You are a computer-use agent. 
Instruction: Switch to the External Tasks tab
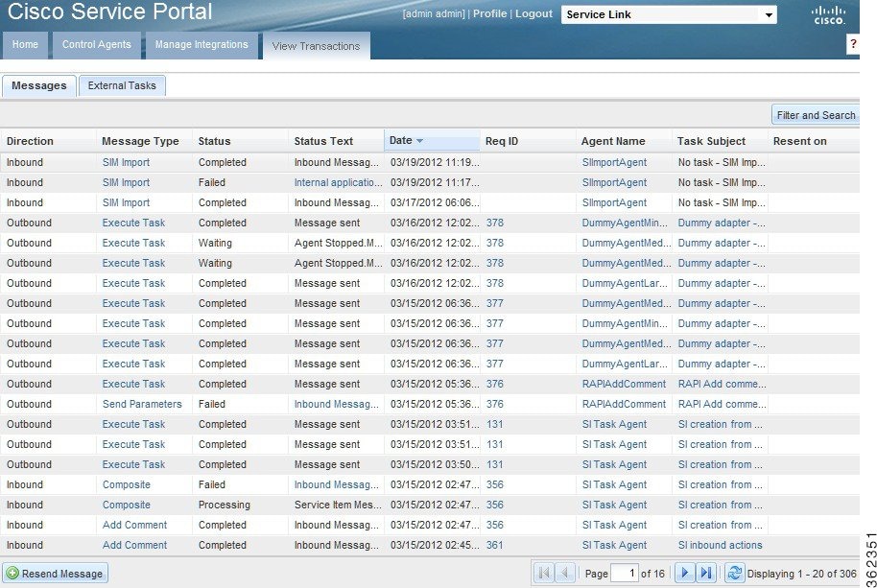(x=122, y=84)
